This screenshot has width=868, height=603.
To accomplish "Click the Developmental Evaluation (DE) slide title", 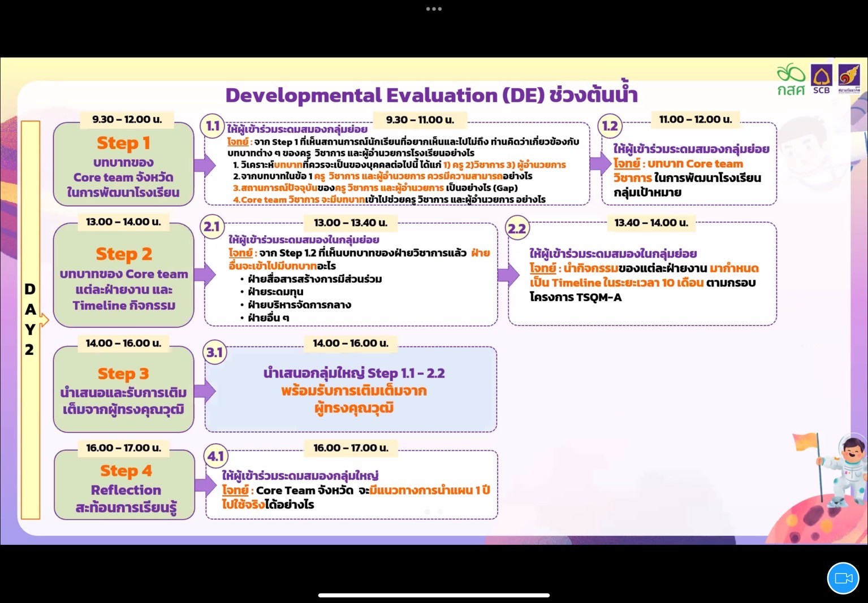I will [x=431, y=95].
